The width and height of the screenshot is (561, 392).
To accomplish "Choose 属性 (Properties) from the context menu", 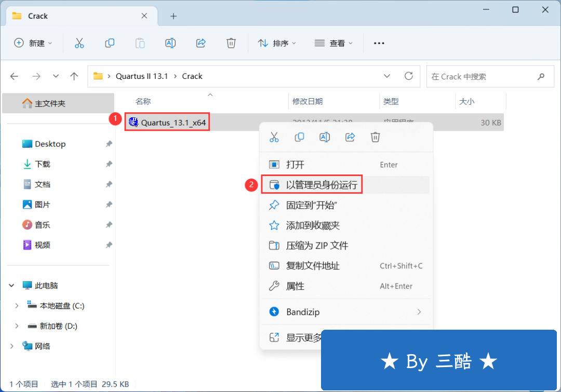I will (295, 286).
